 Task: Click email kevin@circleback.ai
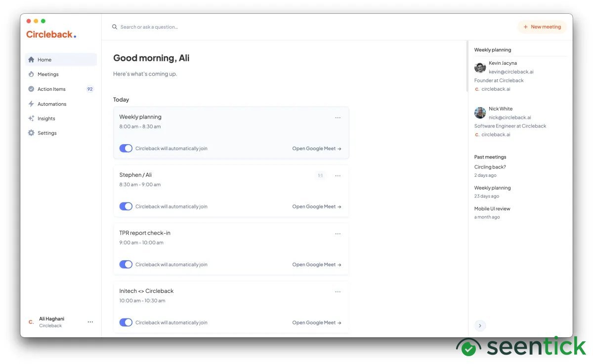tap(511, 72)
